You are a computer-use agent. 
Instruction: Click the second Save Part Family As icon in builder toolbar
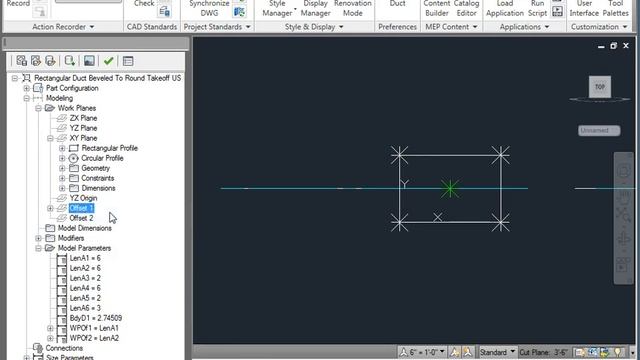(36, 61)
